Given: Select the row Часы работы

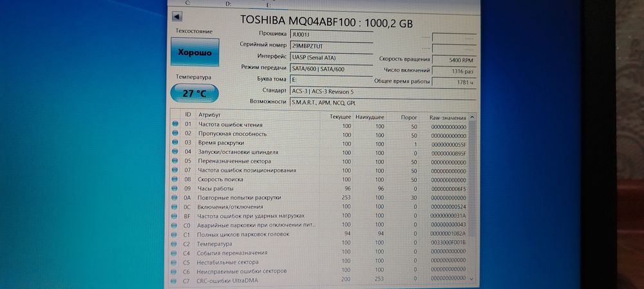Looking at the screenshot, I should [319, 188].
